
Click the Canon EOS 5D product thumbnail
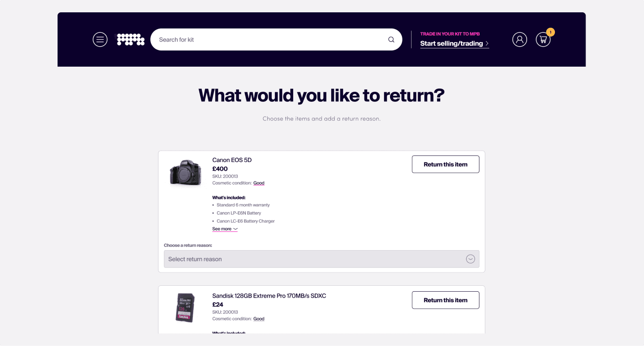[185, 172]
